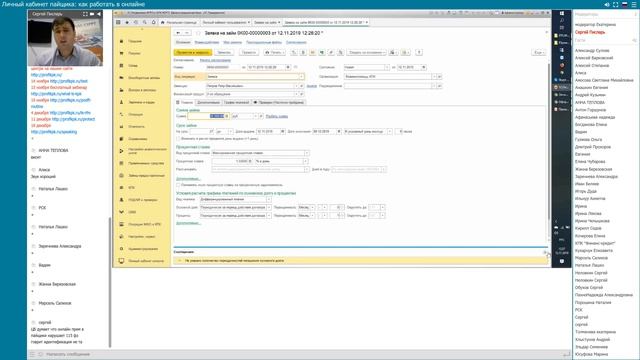Viewport: 640px width, 360px height.
Task: Switch webinar to fullscreen from the top bar
Action: click(616, 4)
